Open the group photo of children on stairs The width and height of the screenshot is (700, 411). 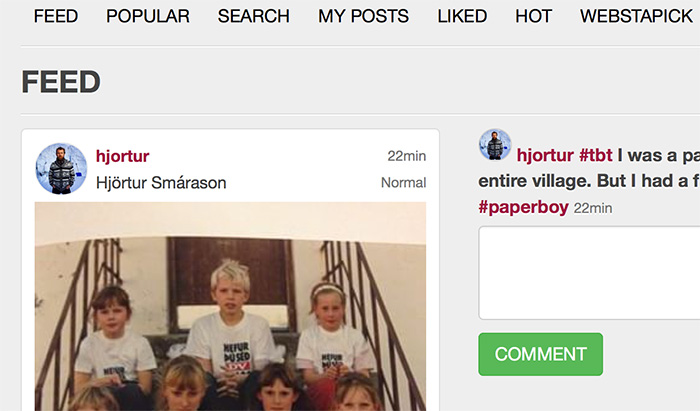230,307
